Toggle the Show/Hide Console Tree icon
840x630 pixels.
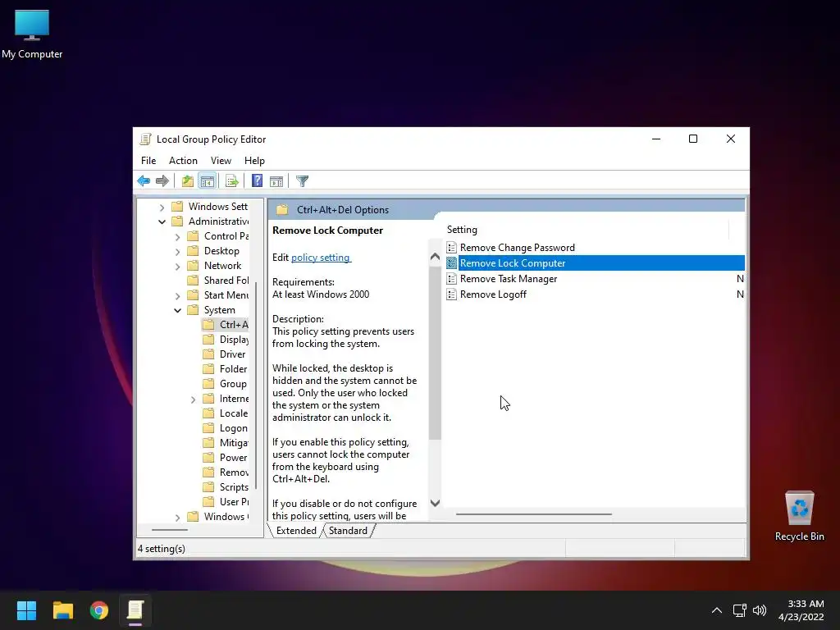pos(208,181)
